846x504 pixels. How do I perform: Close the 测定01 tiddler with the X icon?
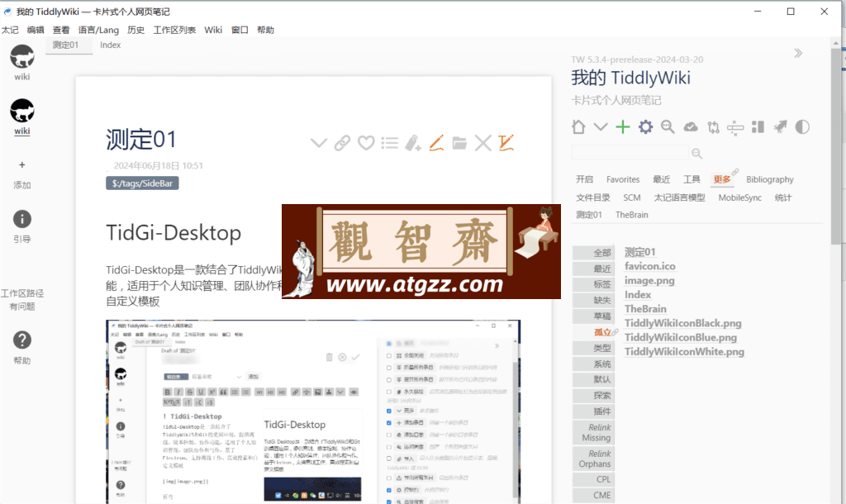482,143
